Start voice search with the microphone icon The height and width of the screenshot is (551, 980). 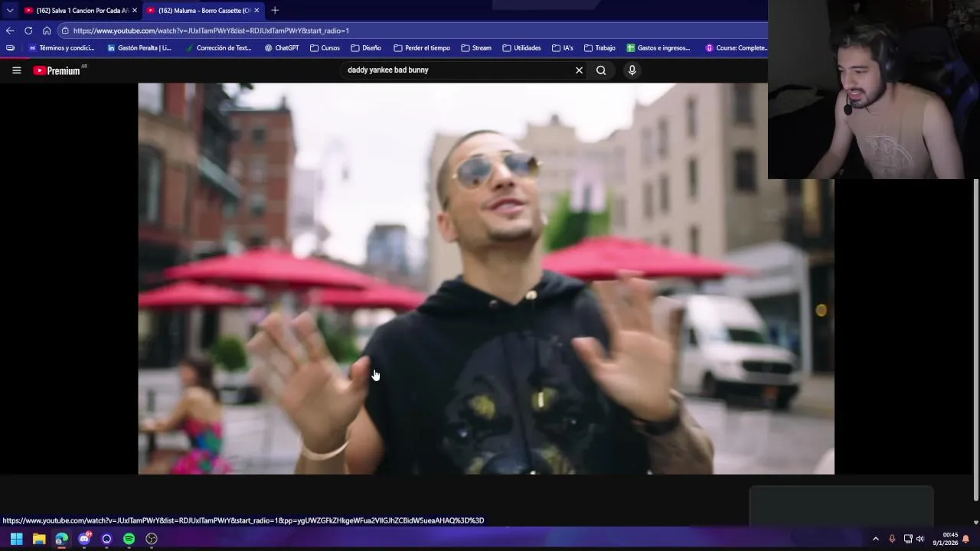coord(632,70)
